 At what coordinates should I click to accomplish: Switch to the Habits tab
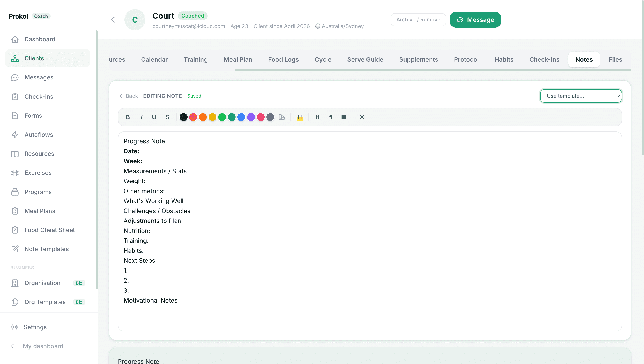[504, 59]
